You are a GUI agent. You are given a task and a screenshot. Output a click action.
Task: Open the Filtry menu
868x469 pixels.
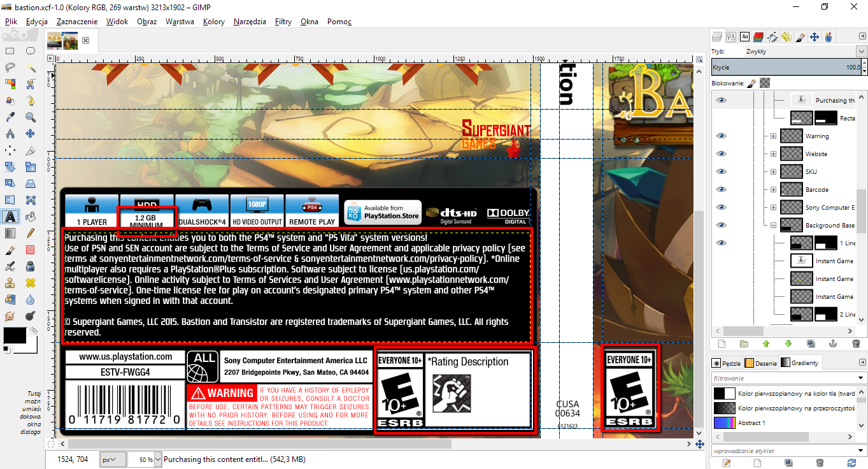(x=283, y=22)
